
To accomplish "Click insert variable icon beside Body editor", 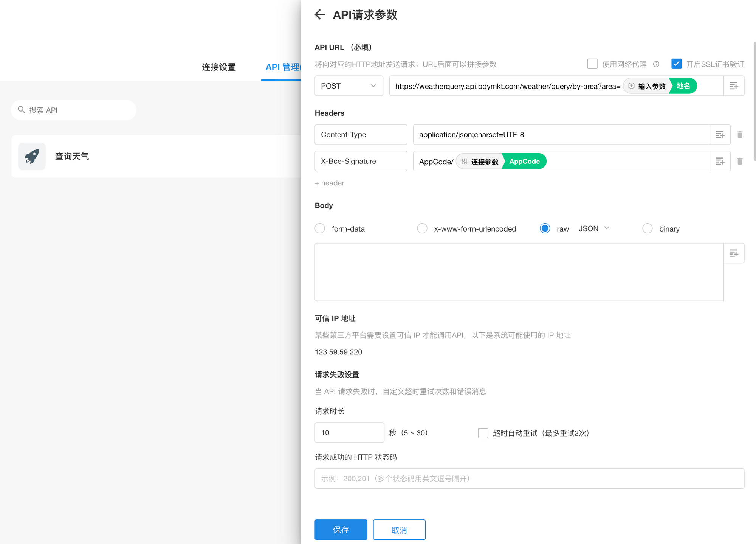I will [734, 253].
